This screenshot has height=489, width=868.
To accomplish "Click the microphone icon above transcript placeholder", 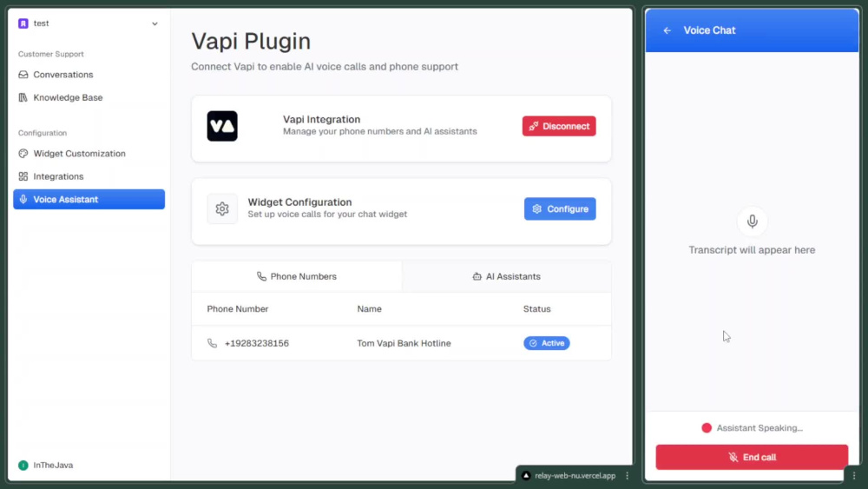I will tap(752, 221).
